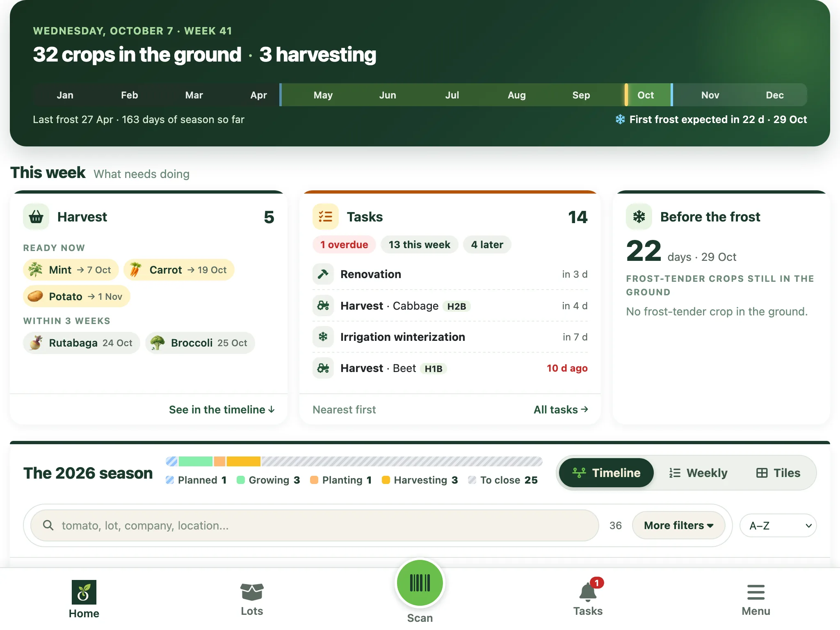Select the Oct month on season bar
This screenshot has height=630, width=840.
[646, 95]
